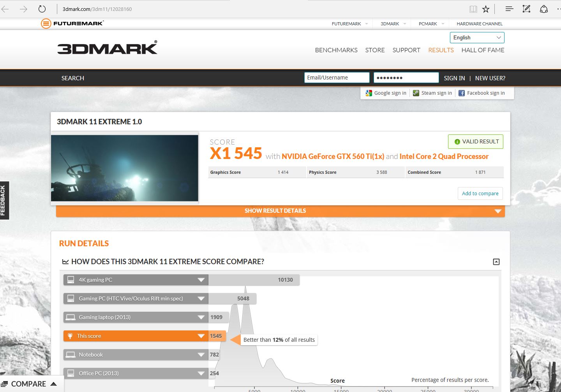
Task: Click the Physics Score value 3 588
Action: pos(382,172)
